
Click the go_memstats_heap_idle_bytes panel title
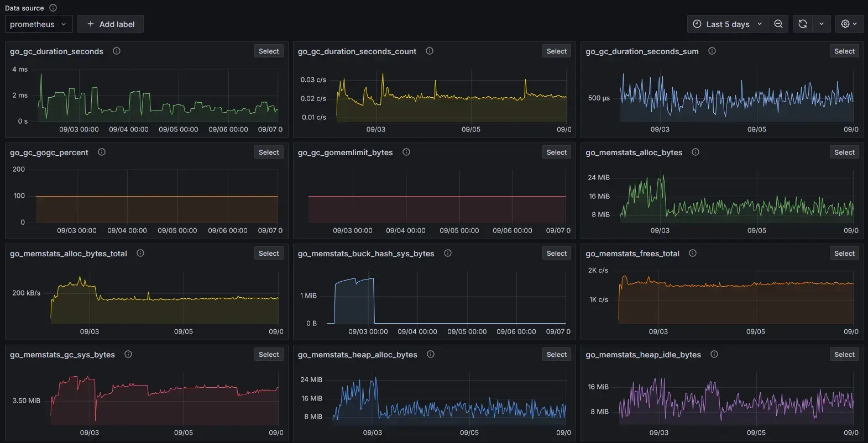pos(643,355)
